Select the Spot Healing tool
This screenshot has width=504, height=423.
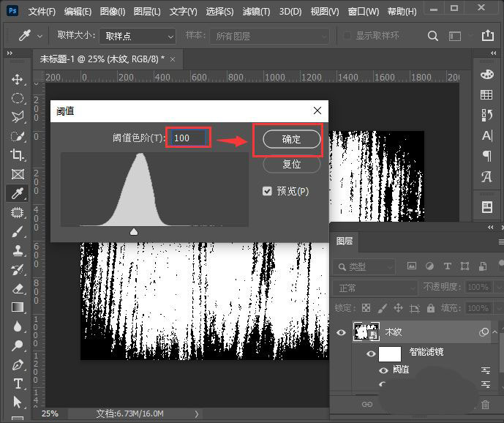pos(17,212)
